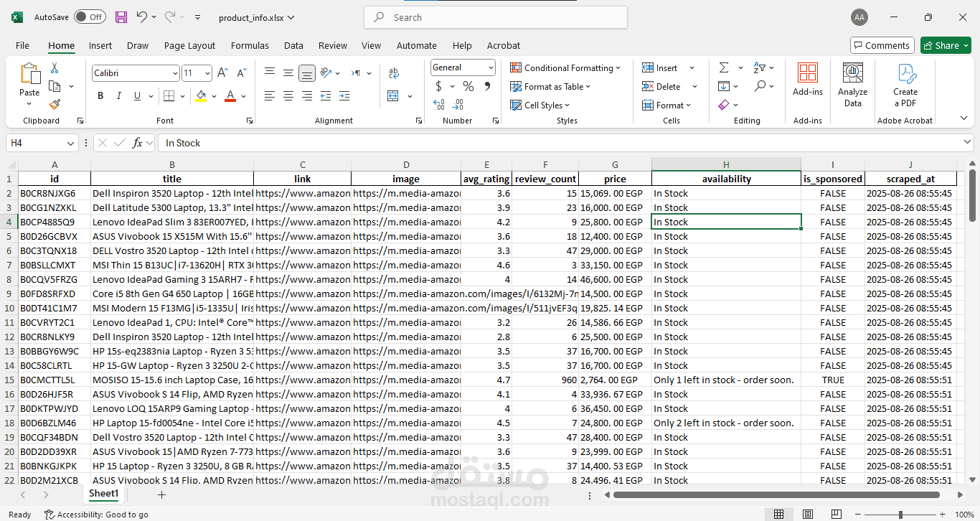The height and width of the screenshot is (521, 980).
Task: Click the AutoSum sigma icon
Action: coord(724,67)
